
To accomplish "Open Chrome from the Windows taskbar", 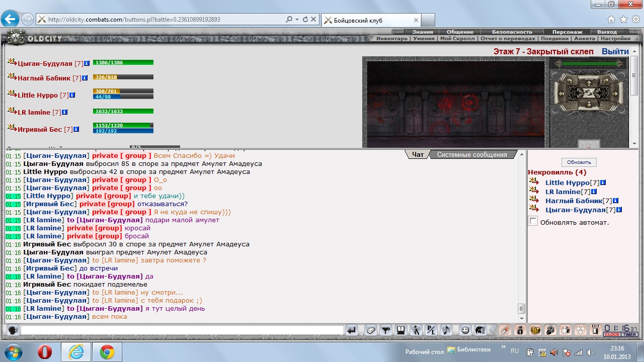I will (x=107, y=352).
